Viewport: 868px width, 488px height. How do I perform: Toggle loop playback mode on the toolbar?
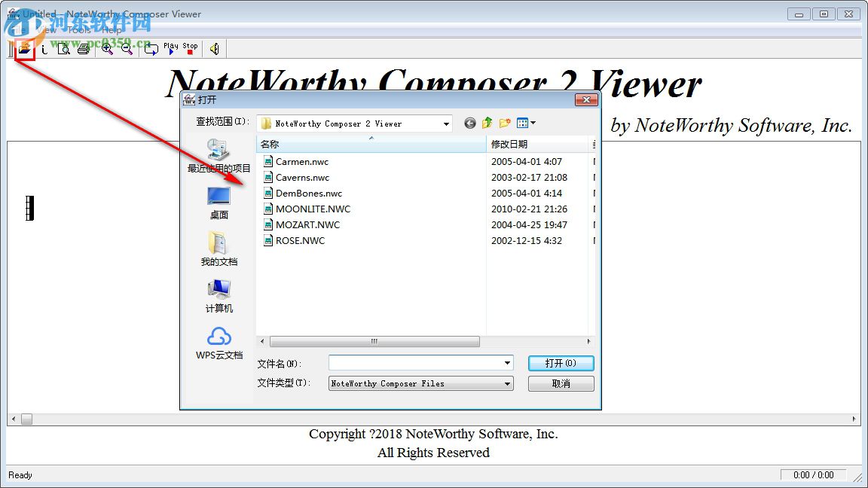coord(151,48)
